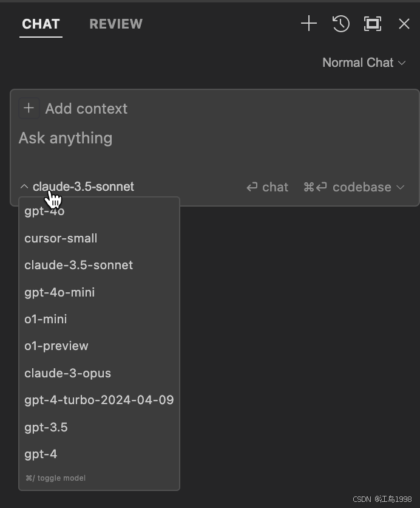This screenshot has height=508, width=420.
Task: Select o1-preview model option
Action: [99, 346]
